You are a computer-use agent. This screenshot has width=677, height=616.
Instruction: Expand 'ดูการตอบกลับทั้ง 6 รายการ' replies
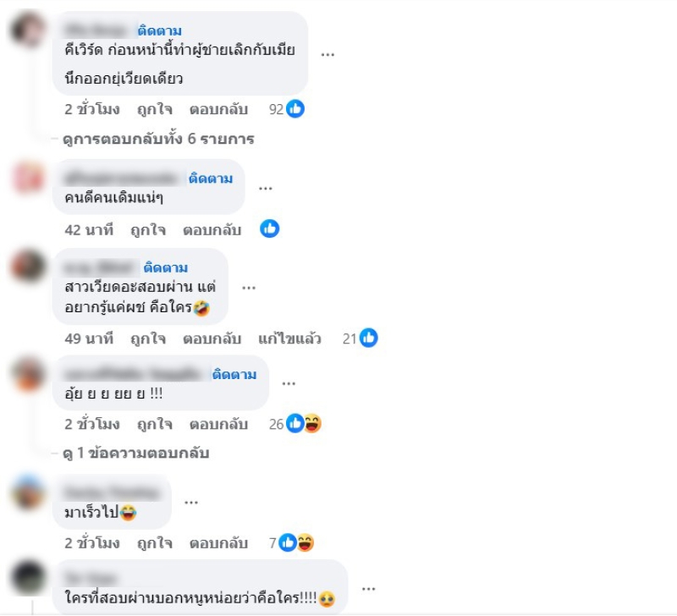tap(158, 139)
